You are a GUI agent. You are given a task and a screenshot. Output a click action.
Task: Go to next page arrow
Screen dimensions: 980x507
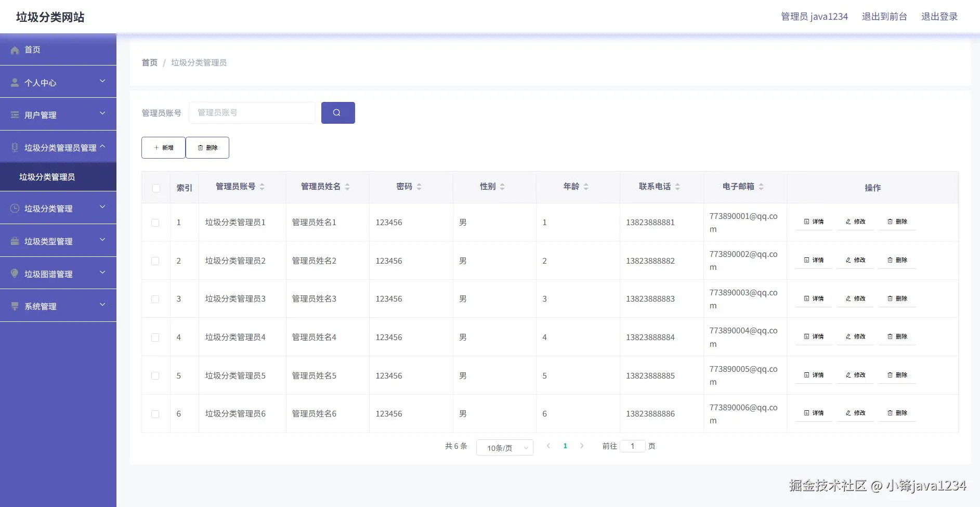click(582, 446)
